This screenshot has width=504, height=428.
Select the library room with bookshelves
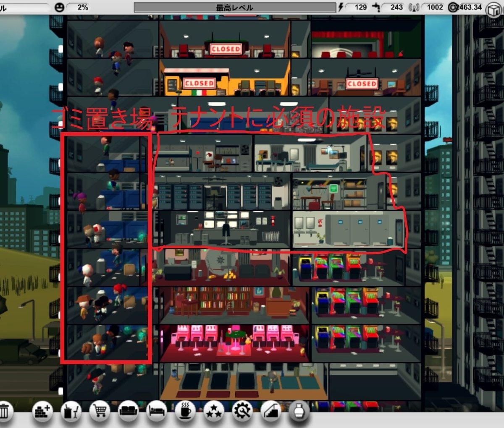[234, 305]
